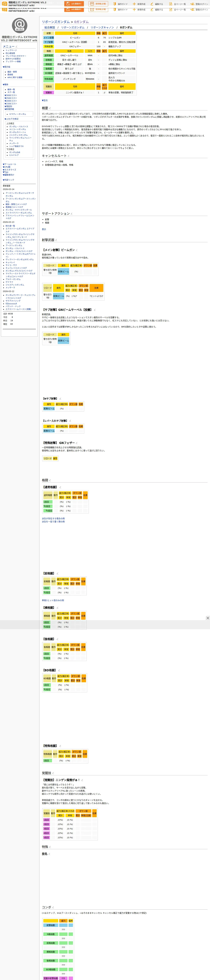Click edit pencil beside サブ射撃 GNビームサーベル heading
This screenshot has height=980, width=210.
(x=95, y=310)
